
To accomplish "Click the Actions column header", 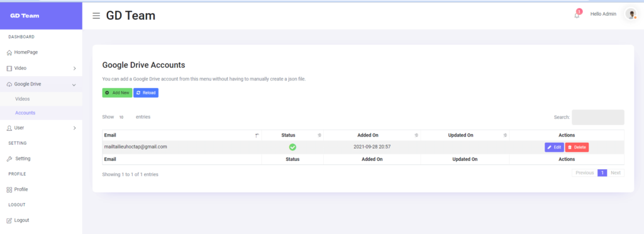I will pos(567,135).
